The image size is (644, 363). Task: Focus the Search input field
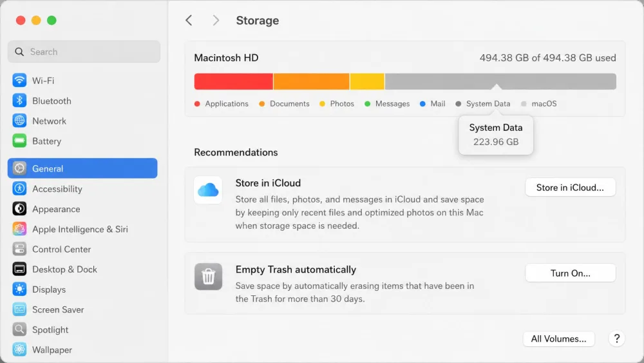click(x=84, y=52)
